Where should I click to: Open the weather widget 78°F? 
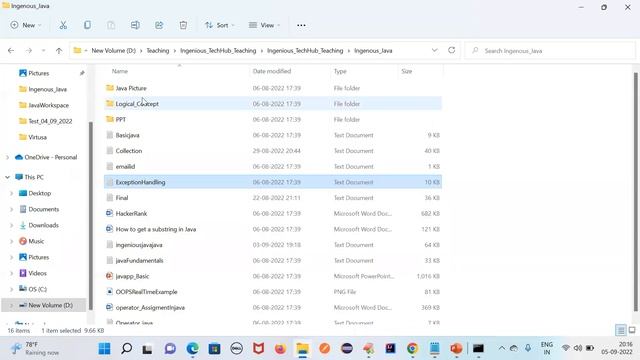(35, 349)
